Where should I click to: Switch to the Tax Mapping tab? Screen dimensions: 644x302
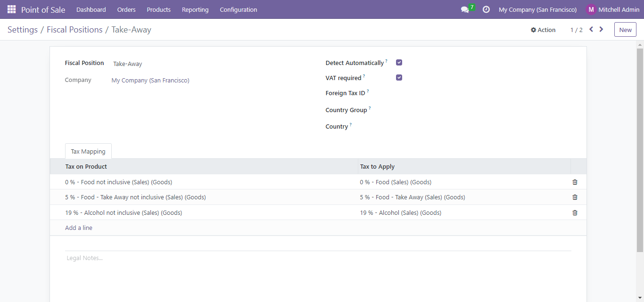point(88,152)
